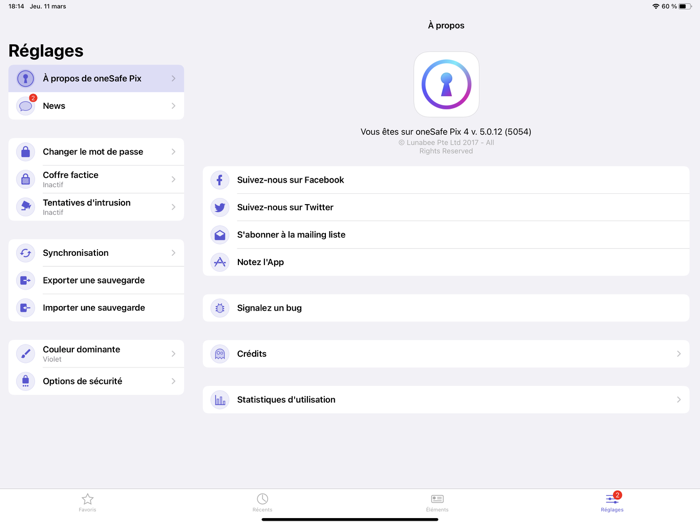
Task: Select Exporter une sauvegarde label
Action: pyautogui.click(x=94, y=280)
